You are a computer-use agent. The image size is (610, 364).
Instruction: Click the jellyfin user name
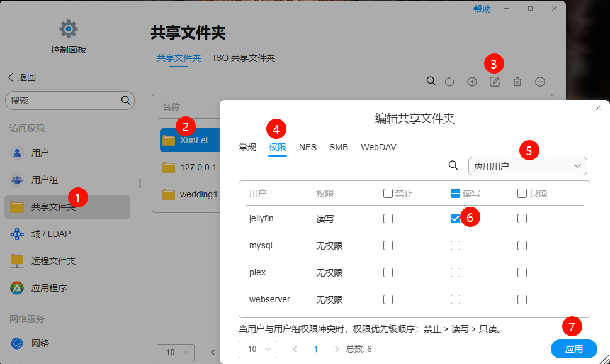tap(261, 218)
